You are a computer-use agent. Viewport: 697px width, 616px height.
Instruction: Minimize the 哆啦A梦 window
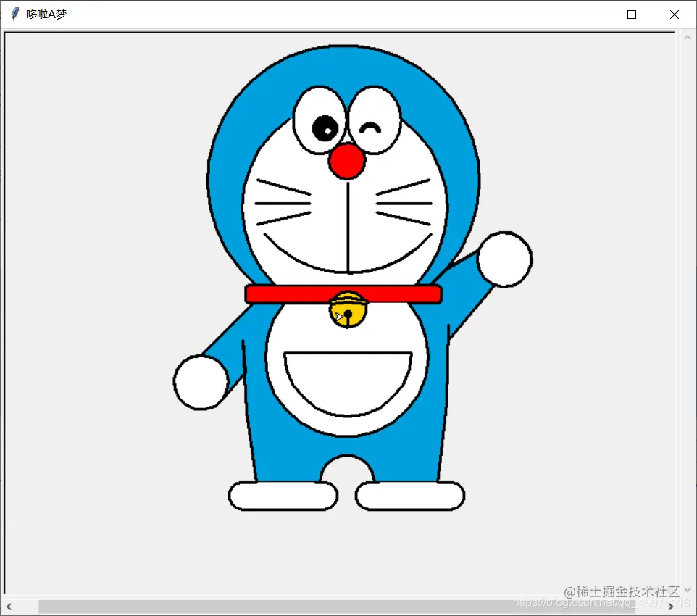point(590,14)
